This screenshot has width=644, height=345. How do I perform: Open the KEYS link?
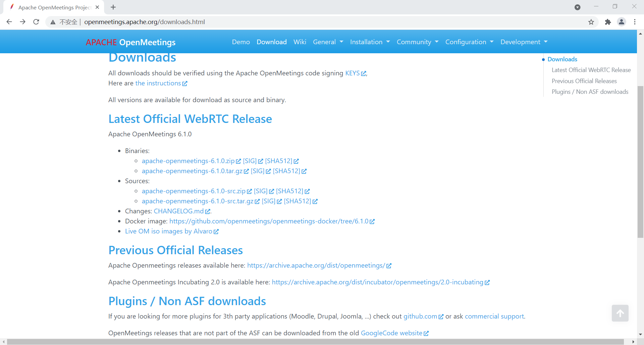coord(352,73)
